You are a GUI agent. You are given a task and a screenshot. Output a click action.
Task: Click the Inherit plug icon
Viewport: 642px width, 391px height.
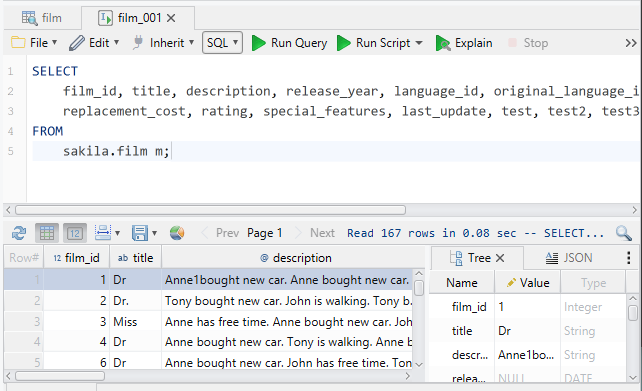point(138,43)
